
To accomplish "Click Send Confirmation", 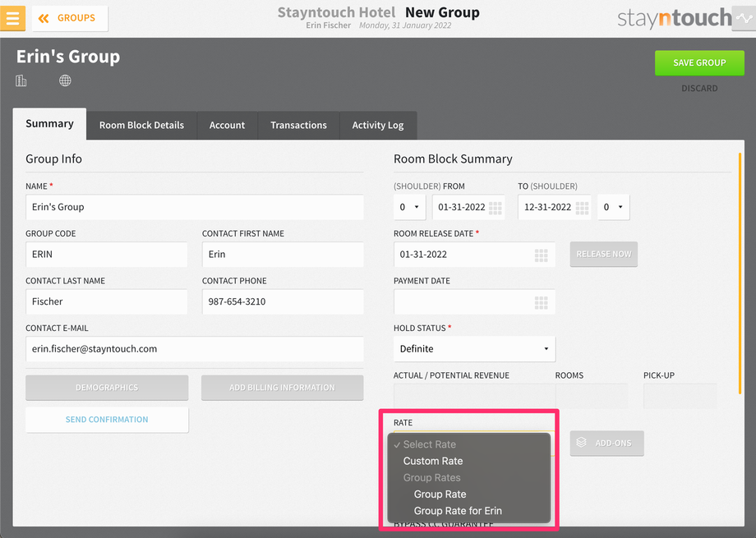I will click(107, 420).
